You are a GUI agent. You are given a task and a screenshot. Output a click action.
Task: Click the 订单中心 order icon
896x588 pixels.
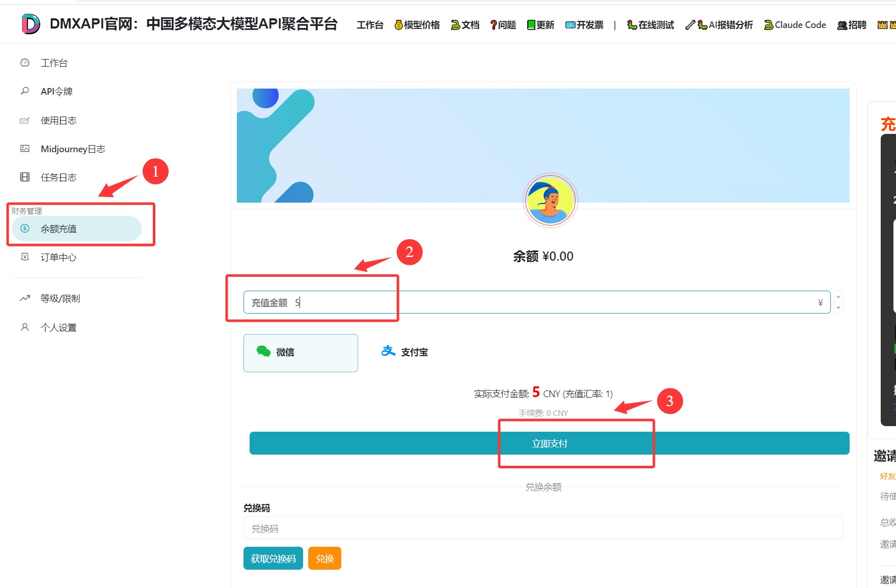tap(24, 257)
